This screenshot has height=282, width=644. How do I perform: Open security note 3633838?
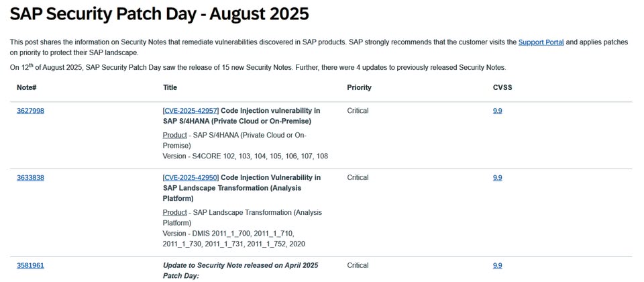30,178
